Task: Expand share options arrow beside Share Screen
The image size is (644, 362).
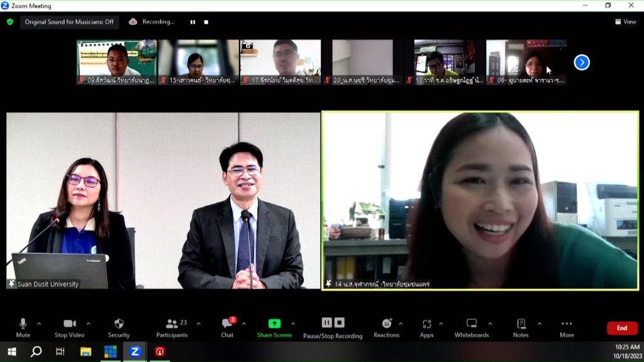Action: (x=293, y=324)
